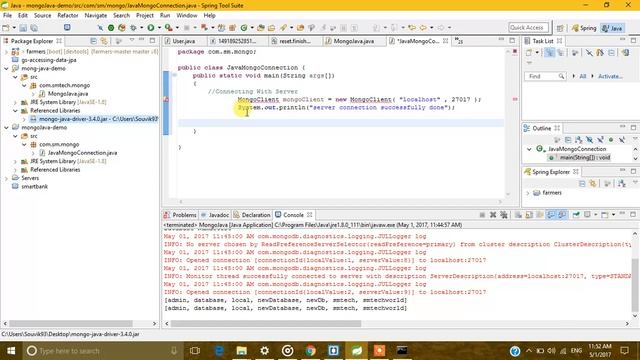
Task: Click Remove Launch icon in Console toolbar
Action: 493,215
